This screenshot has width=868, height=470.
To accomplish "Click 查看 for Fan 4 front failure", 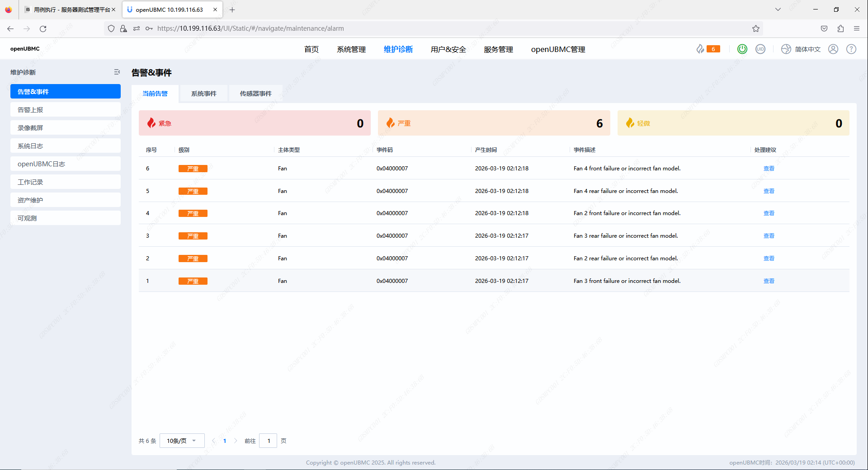I will tap(769, 169).
